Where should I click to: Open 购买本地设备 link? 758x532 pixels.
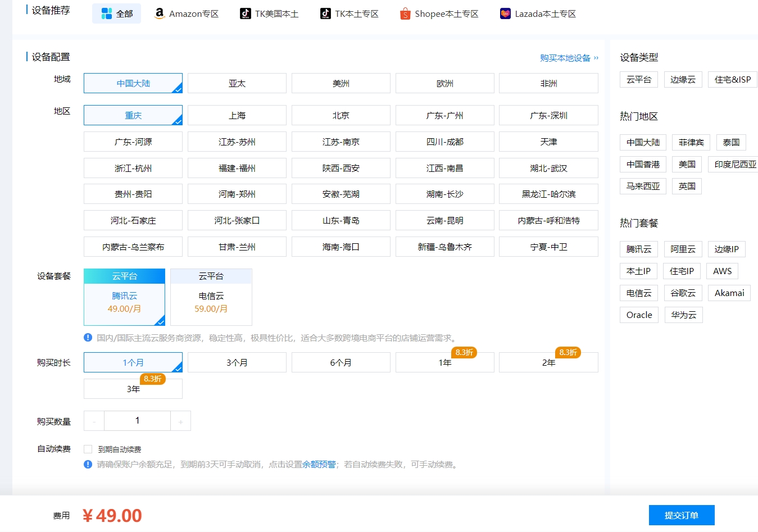point(564,58)
